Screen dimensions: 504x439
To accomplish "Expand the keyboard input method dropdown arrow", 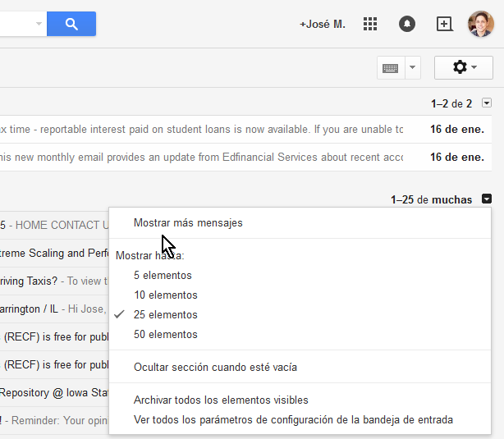I will (x=412, y=68).
